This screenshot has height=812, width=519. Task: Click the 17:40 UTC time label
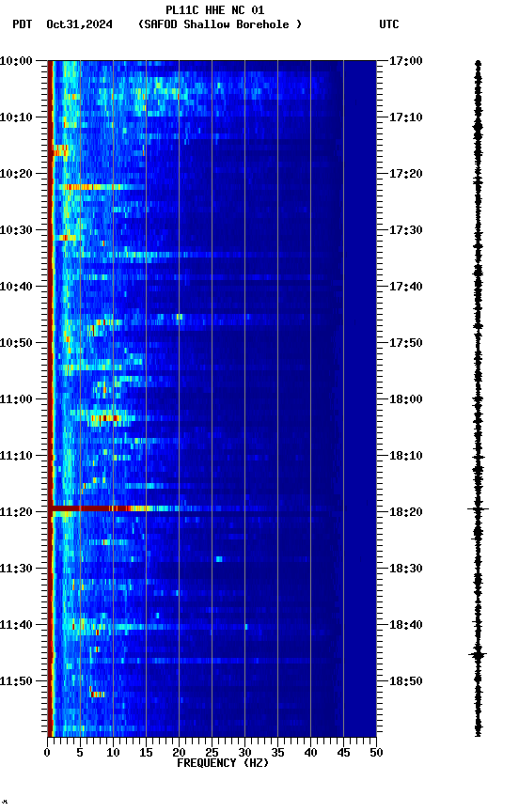pos(406,287)
